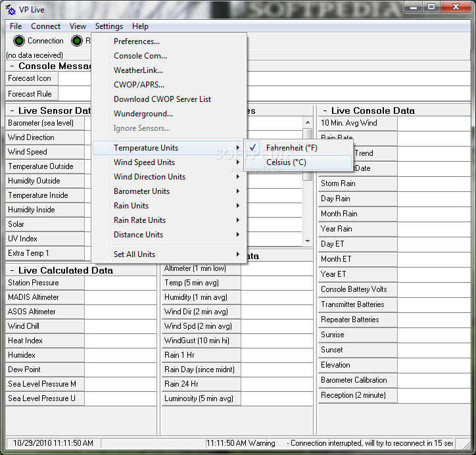Open the Help menu
The width and height of the screenshot is (476, 455).
click(140, 26)
